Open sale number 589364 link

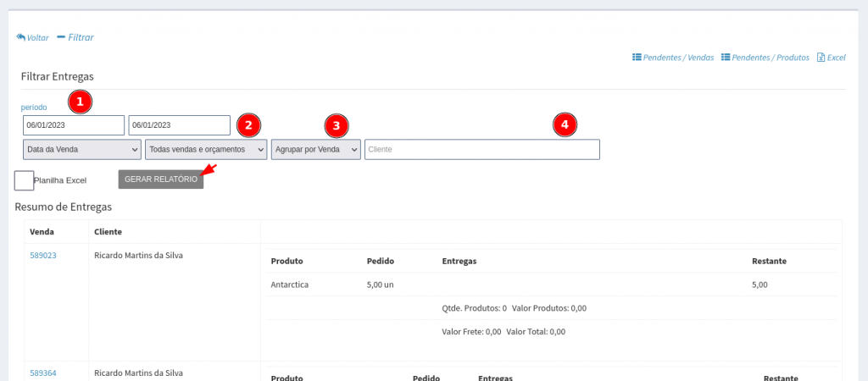(43, 373)
